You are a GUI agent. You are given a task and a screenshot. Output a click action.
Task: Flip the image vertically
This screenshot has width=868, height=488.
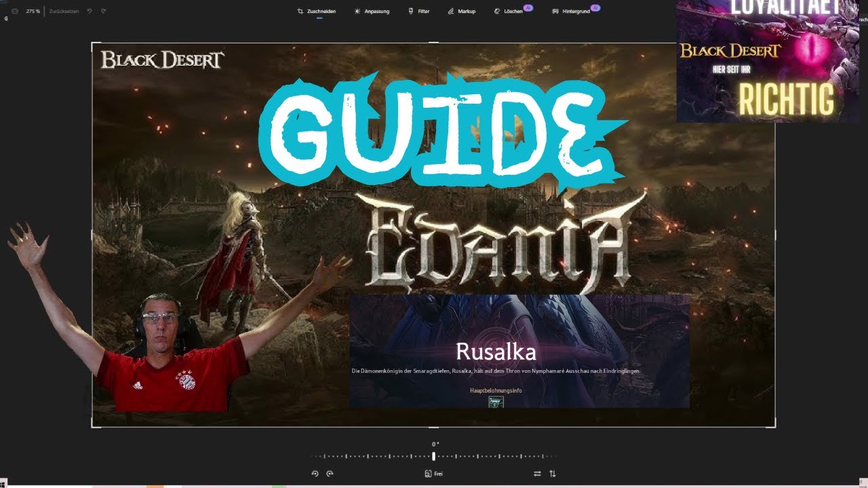pos(553,474)
